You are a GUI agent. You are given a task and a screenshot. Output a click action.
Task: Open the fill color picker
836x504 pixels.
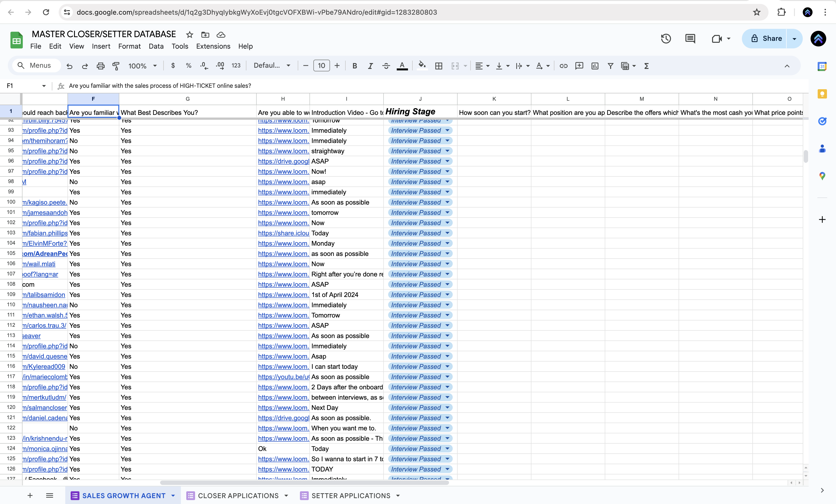[x=422, y=66]
